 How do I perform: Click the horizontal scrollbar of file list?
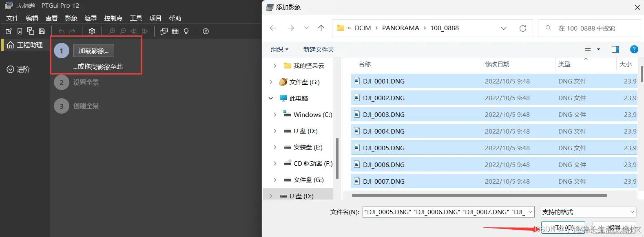[x=479, y=195]
